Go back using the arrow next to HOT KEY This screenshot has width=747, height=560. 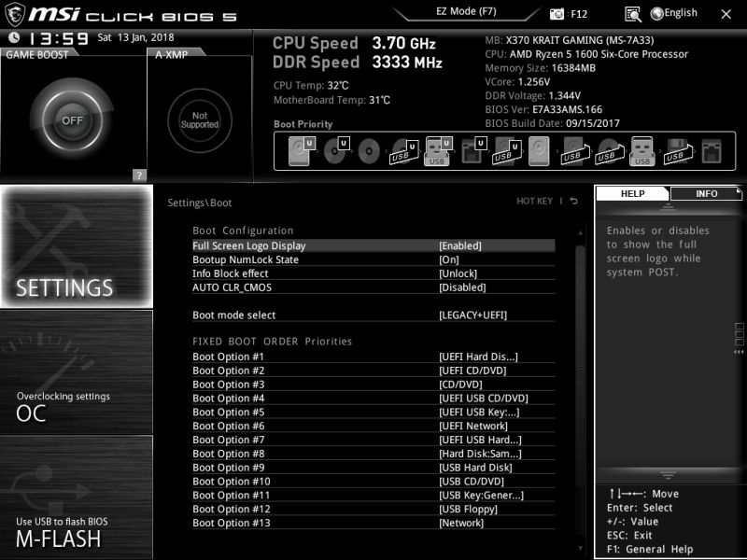(574, 201)
